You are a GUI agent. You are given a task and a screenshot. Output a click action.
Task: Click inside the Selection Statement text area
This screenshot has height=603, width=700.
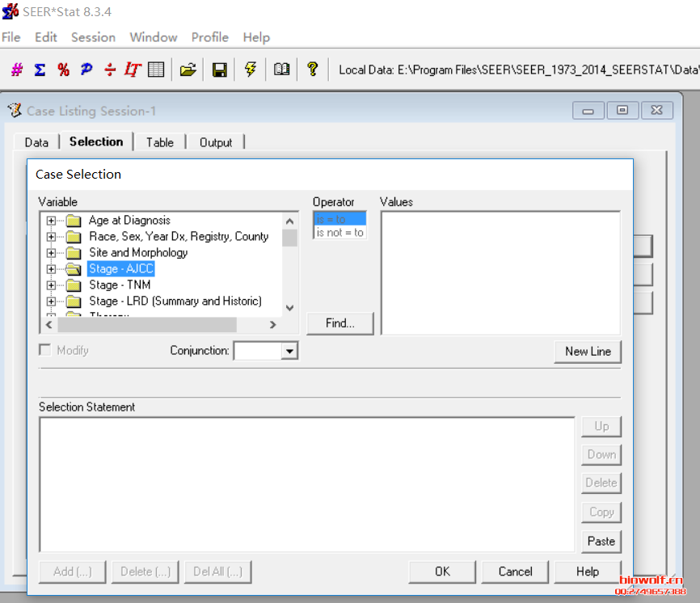(307, 484)
